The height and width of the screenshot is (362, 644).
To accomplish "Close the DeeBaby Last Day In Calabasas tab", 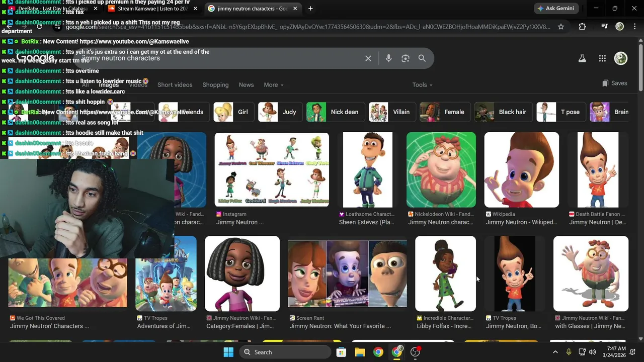I will tap(96, 9).
